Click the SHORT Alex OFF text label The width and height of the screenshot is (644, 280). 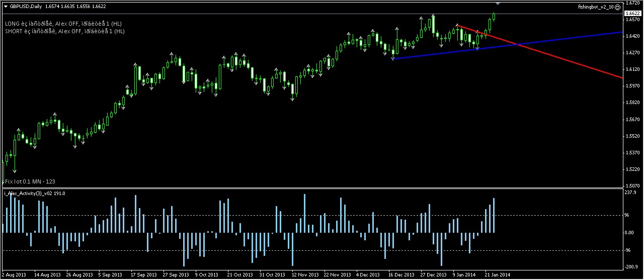(64, 31)
